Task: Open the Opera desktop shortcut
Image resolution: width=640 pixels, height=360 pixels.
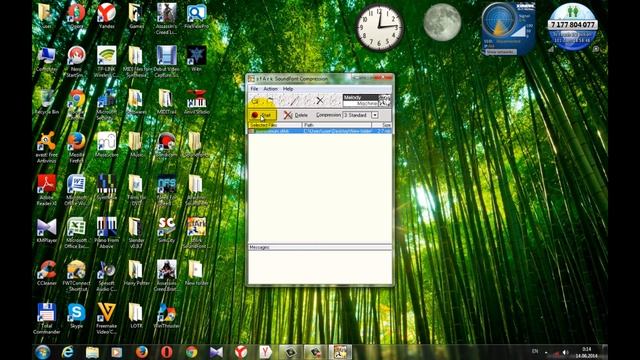Action: coord(76,16)
